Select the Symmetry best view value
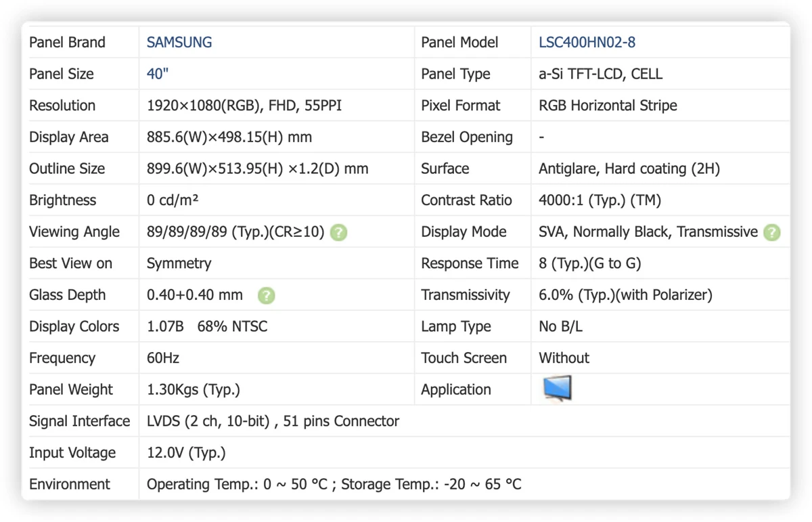The image size is (812, 522). pos(179,263)
